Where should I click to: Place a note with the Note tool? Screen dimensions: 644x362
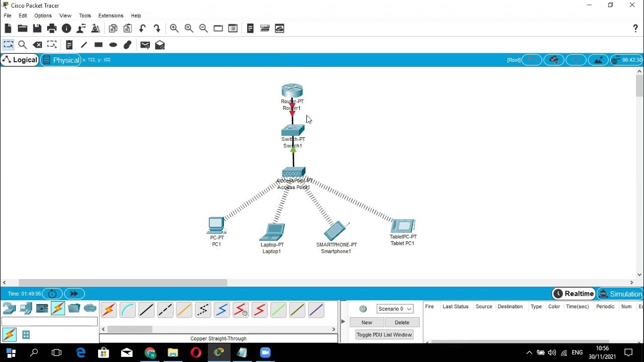pos(69,45)
